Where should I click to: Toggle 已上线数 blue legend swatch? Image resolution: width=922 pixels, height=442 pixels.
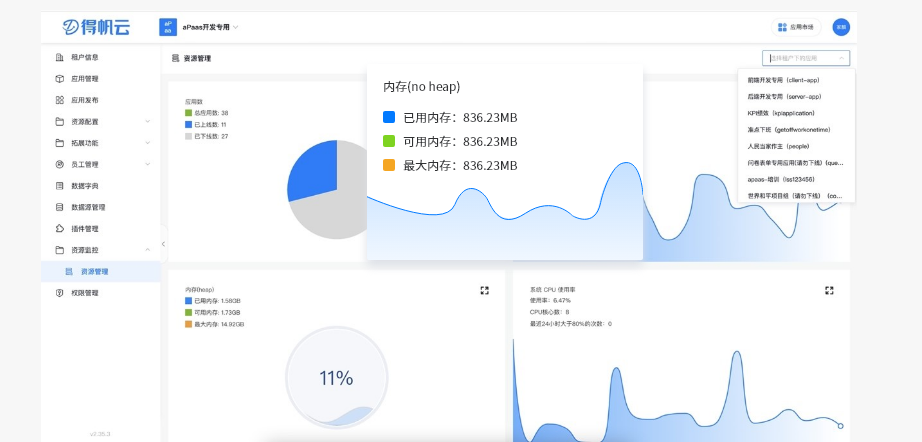coord(188,125)
